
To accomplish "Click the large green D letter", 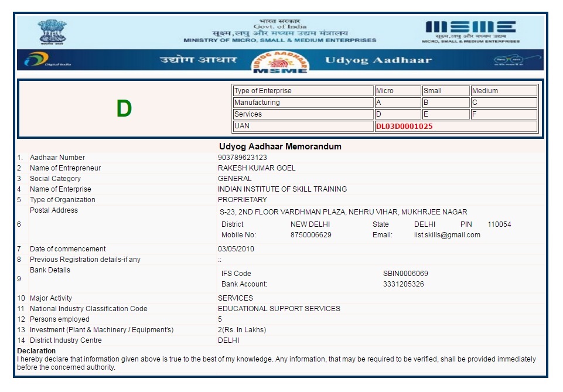I will 124,108.
